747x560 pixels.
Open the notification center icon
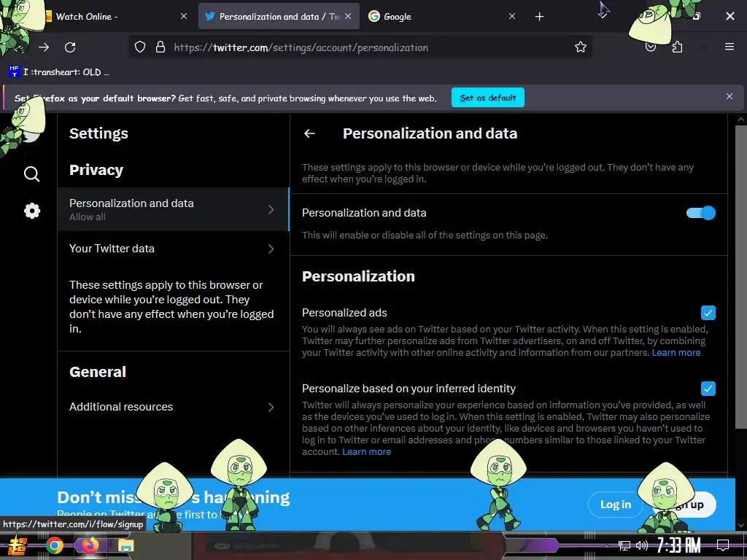[723, 545]
